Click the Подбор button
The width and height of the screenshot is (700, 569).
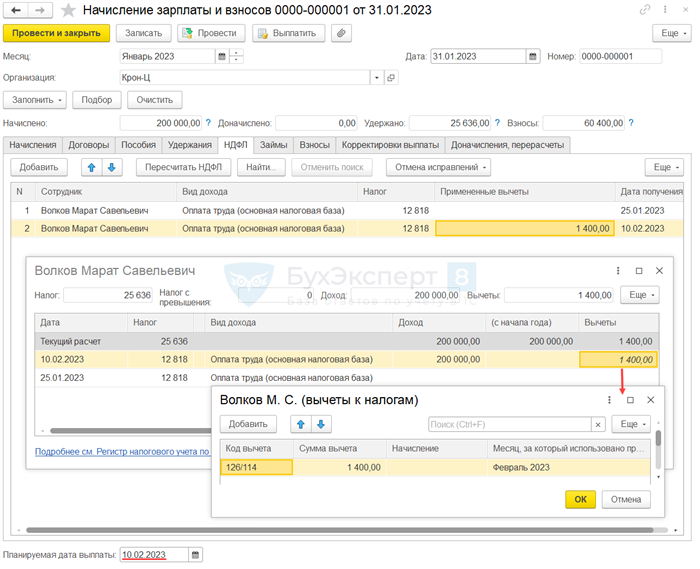tap(97, 100)
